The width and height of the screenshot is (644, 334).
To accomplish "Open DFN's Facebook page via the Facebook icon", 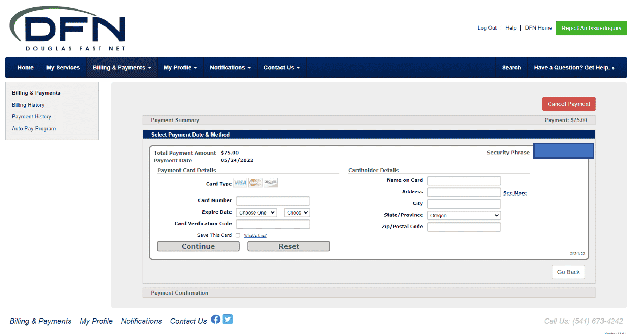I will [x=215, y=319].
